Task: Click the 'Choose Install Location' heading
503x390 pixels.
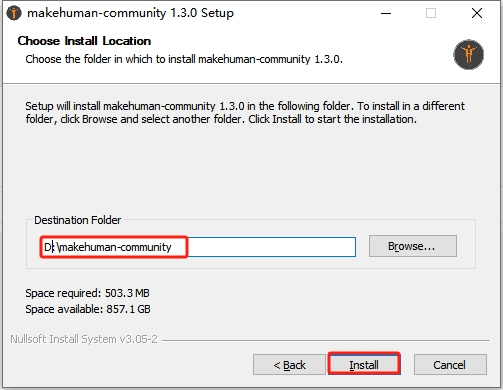Action: click(84, 41)
